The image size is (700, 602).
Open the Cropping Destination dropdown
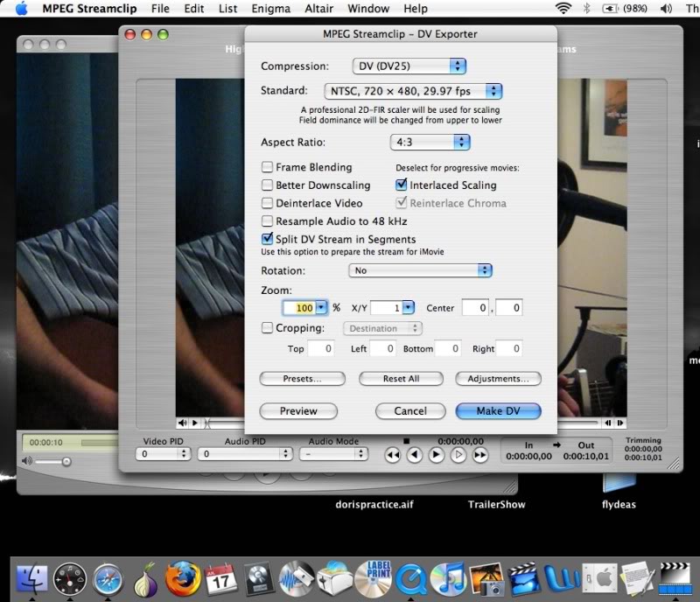coord(382,328)
